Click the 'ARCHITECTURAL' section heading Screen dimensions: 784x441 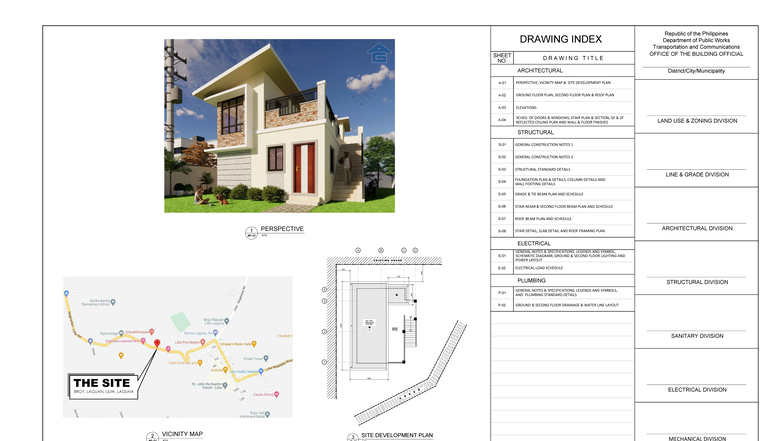[x=540, y=70]
